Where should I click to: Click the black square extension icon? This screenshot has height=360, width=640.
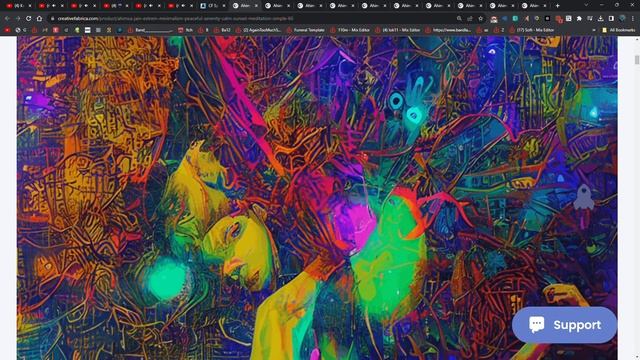(x=547, y=18)
